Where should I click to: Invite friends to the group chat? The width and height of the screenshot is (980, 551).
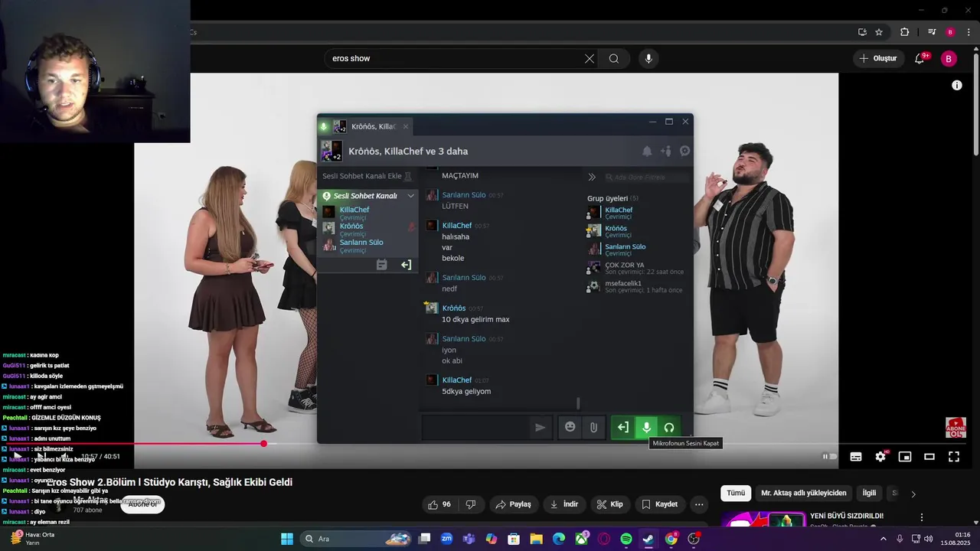[666, 151]
